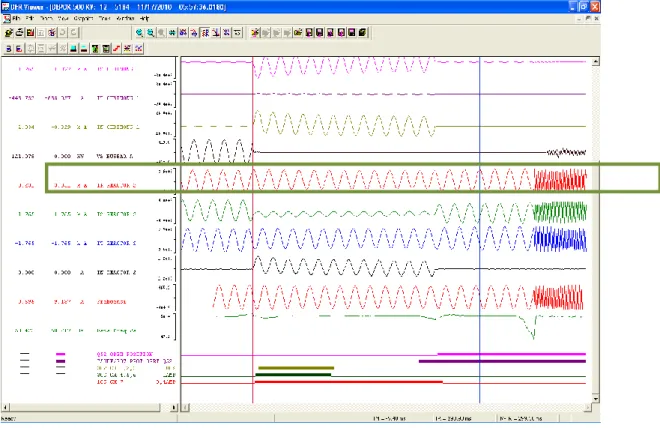
Task: Click the thick olive digital signal bar
Action: pyautogui.click(x=296, y=368)
